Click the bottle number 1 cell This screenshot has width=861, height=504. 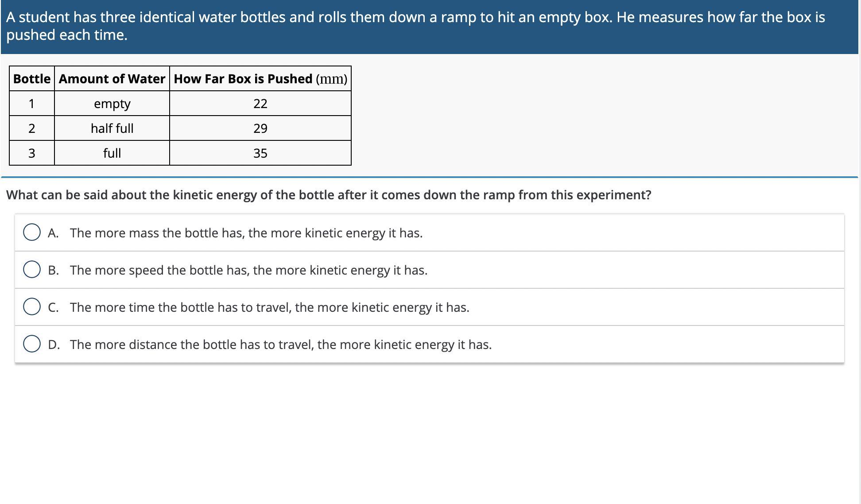coord(32,104)
